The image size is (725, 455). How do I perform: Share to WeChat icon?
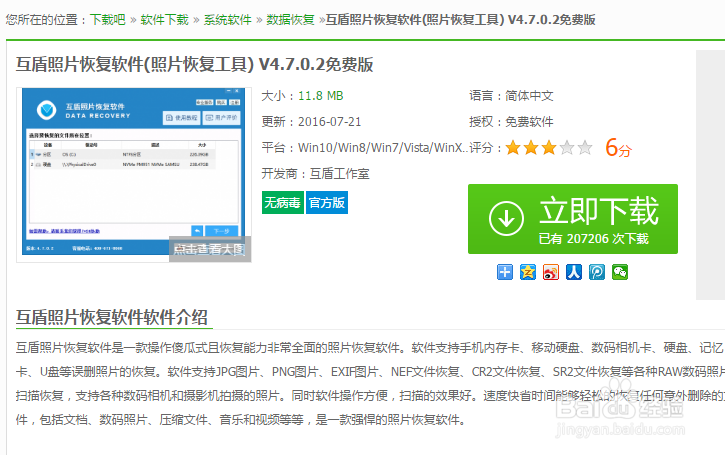tap(620, 272)
